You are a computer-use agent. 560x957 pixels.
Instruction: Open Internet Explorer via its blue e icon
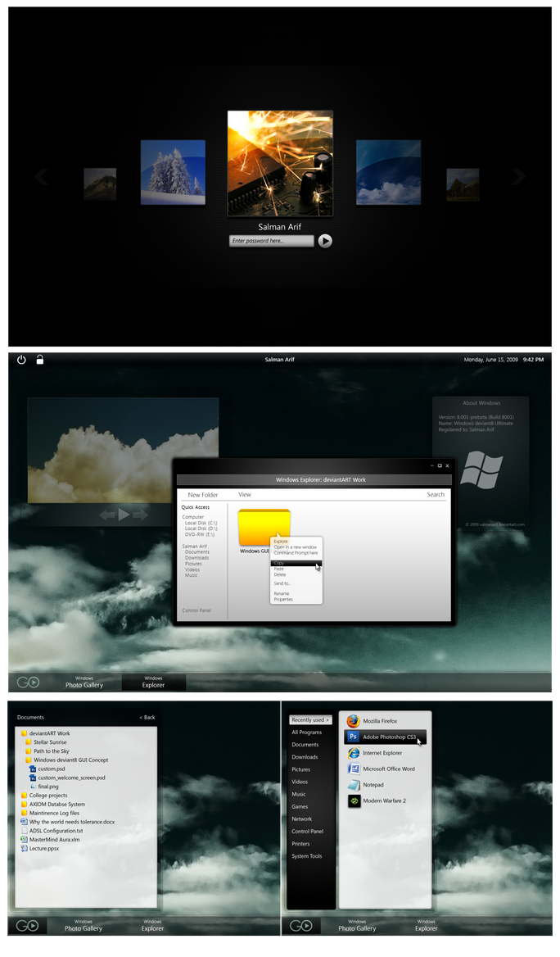point(353,752)
